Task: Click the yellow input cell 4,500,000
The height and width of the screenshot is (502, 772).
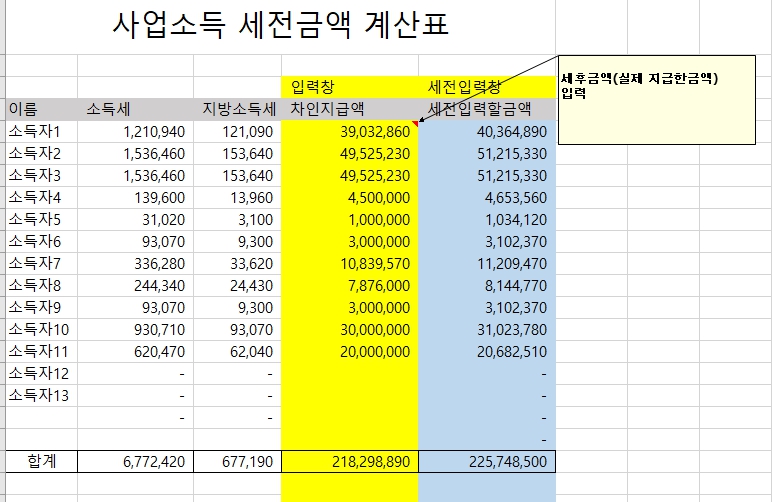Action: [350, 197]
